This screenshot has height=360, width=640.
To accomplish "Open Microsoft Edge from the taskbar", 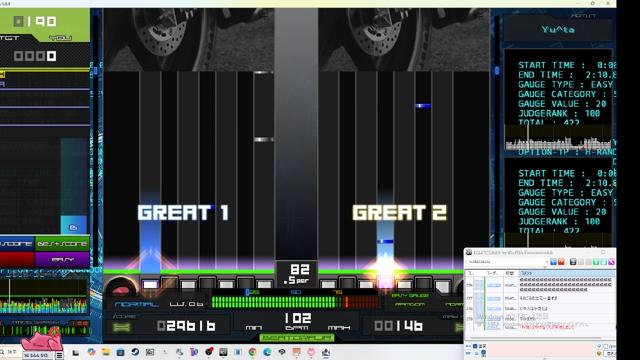I will (x=267, y=352).
